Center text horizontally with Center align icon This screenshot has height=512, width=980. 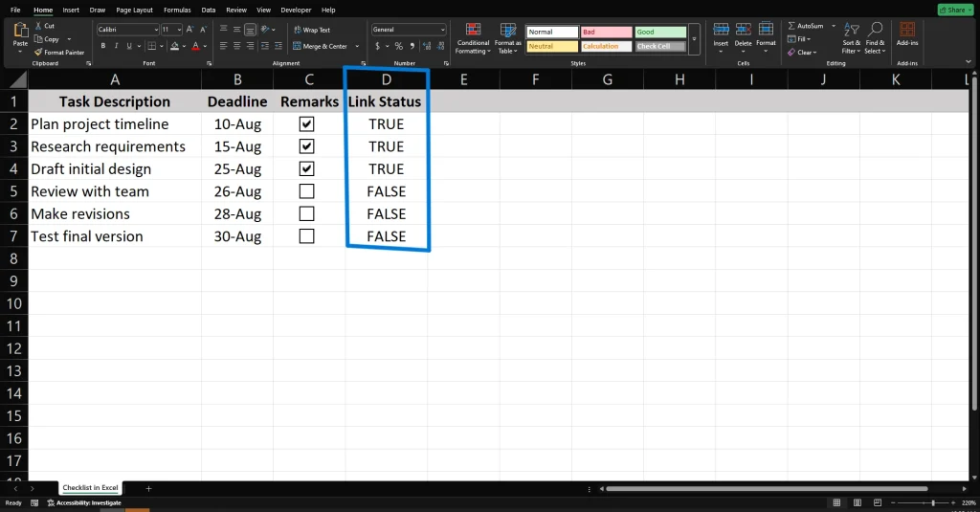[x=237, y=46]
